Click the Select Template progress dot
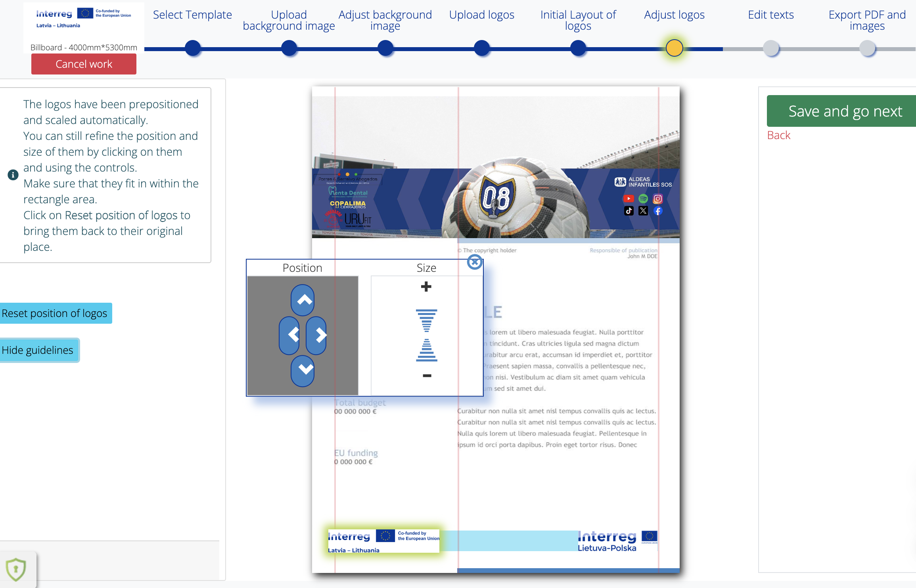 (193, 48)
